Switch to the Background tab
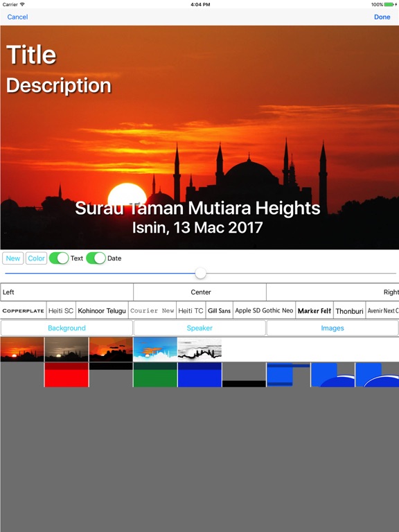This screenshot has width=399, height=532. (x=66, y=328)
